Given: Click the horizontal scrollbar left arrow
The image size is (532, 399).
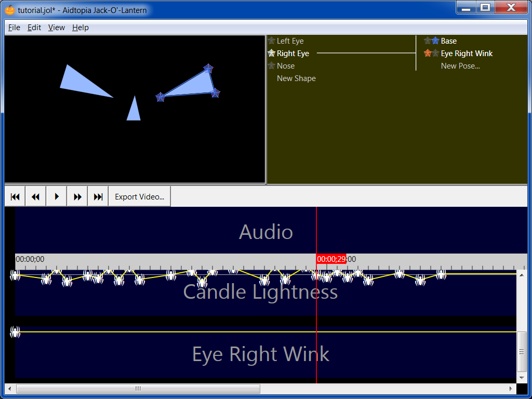Looking at the screenshot, I should (9, 389).
